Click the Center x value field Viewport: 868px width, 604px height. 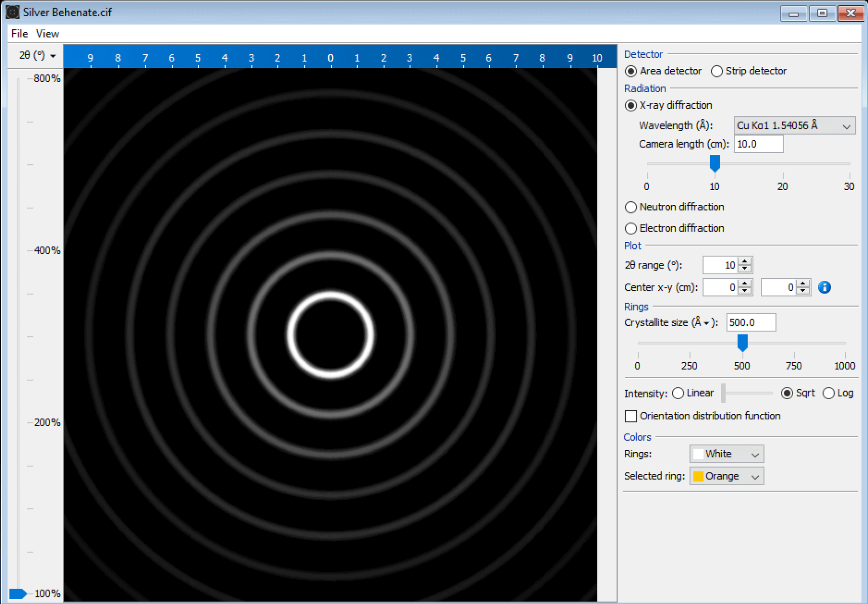(x=721, y=287)
